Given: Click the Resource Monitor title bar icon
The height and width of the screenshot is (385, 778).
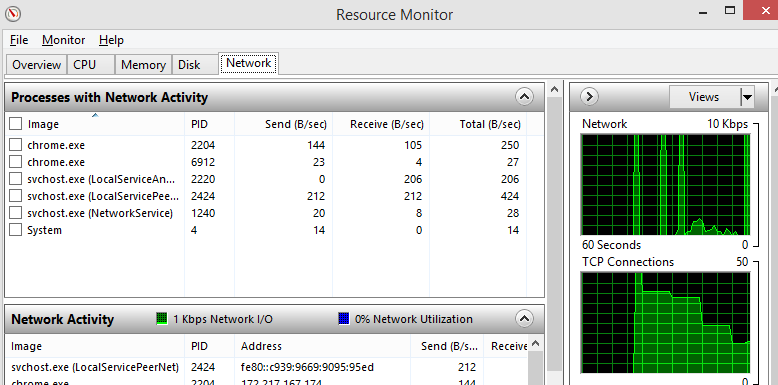Looking at the screenshot, I should [13, 13].
